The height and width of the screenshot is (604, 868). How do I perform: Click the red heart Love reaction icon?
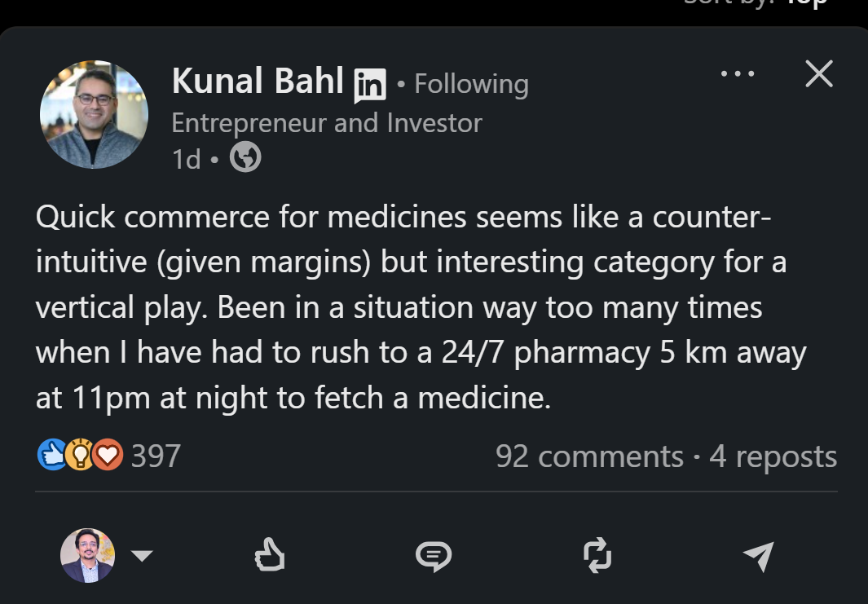point(107,455)
